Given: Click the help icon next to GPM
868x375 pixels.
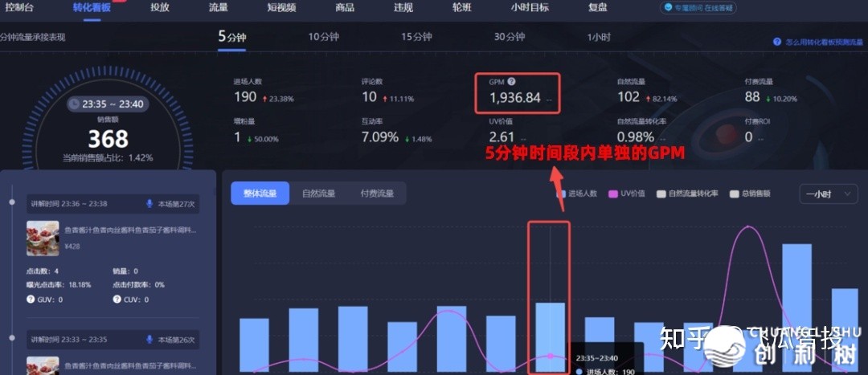Looking at the screenshot, I should (512, 82).
